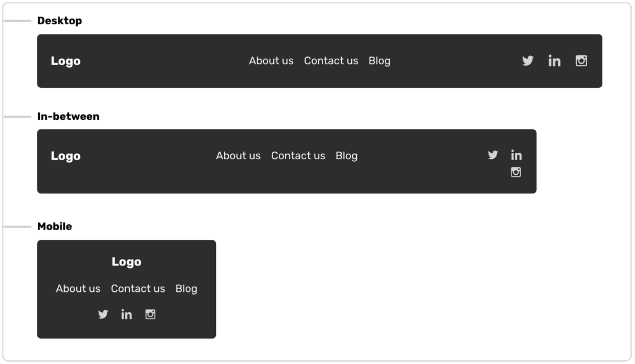
Task: Open LinkedIn from the Desktop navbar
Action: (554, 61)
